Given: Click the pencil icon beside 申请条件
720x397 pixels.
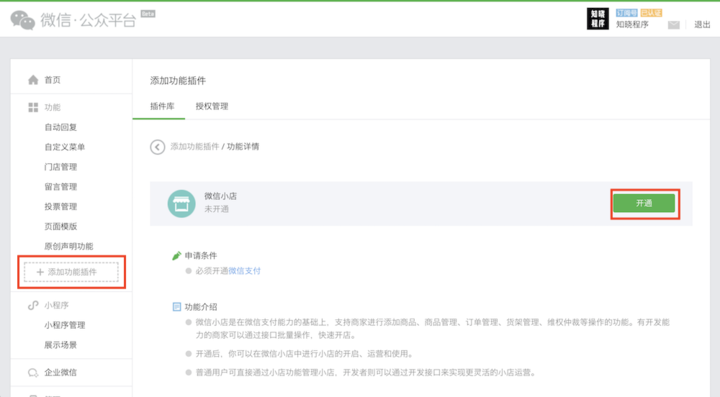Looking at the screenshot, I should coord(176,256).
